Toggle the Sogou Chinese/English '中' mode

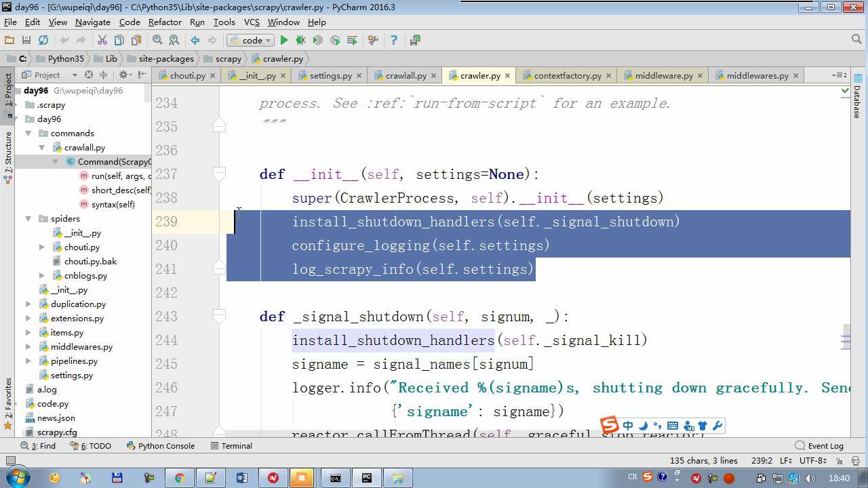628,426
